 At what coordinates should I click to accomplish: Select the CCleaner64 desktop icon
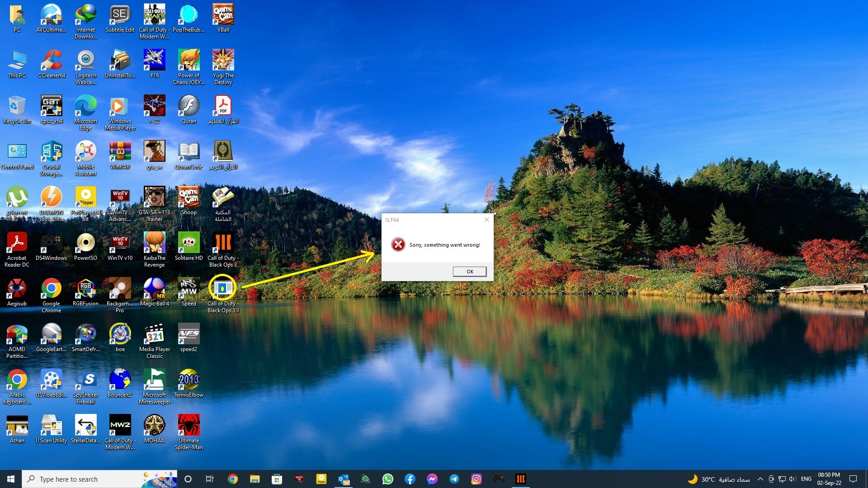(x=52, y=64)
